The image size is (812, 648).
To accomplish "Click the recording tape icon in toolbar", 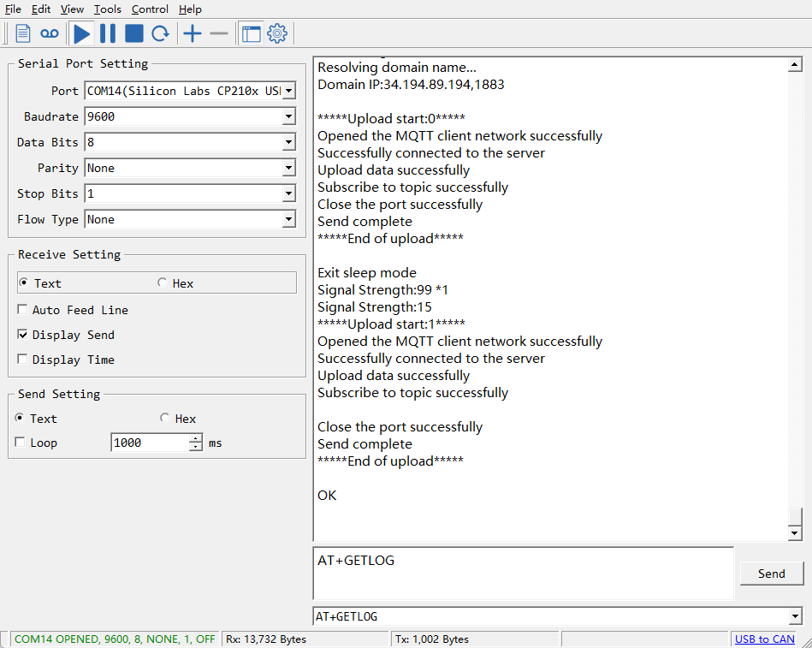I will click(50, 33).
